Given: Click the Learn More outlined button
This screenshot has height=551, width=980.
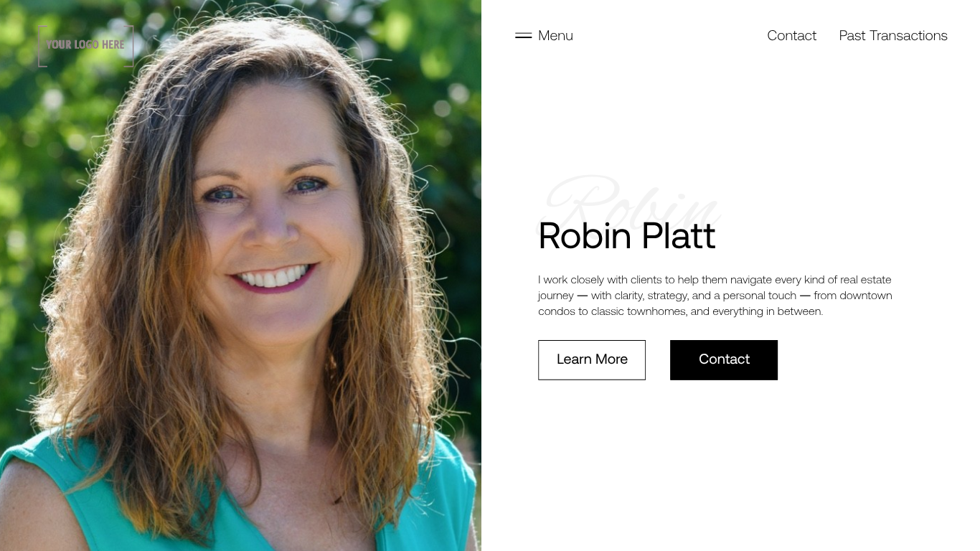Looking at the screenshot, I should tap(592, 359).
